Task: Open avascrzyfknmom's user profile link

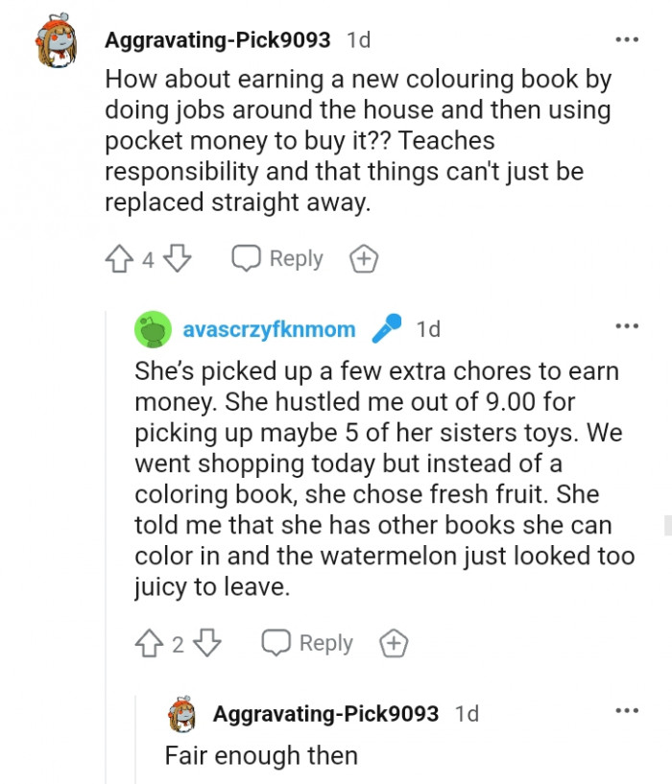Action: click(x=269, y=329)
